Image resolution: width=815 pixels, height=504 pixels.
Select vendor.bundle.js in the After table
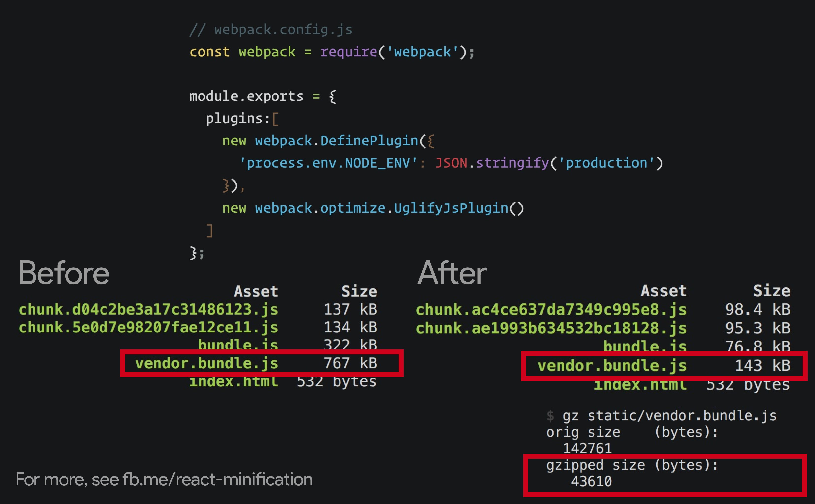pos(612,366)
